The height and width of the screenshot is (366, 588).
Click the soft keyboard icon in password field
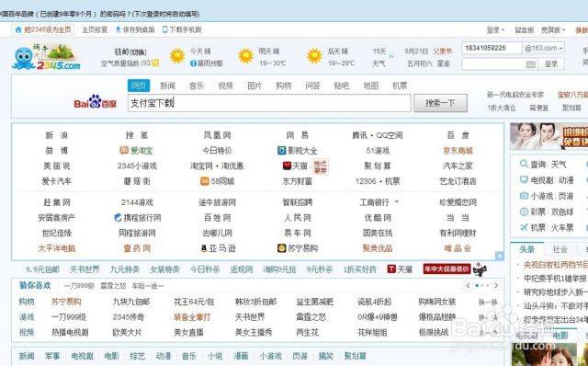click(530, 64)
